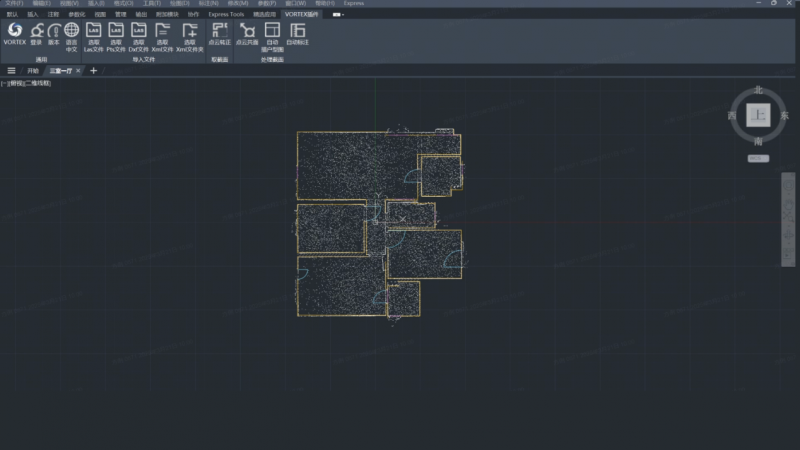Open the 工具(T) menu

(x=152, y=3)
